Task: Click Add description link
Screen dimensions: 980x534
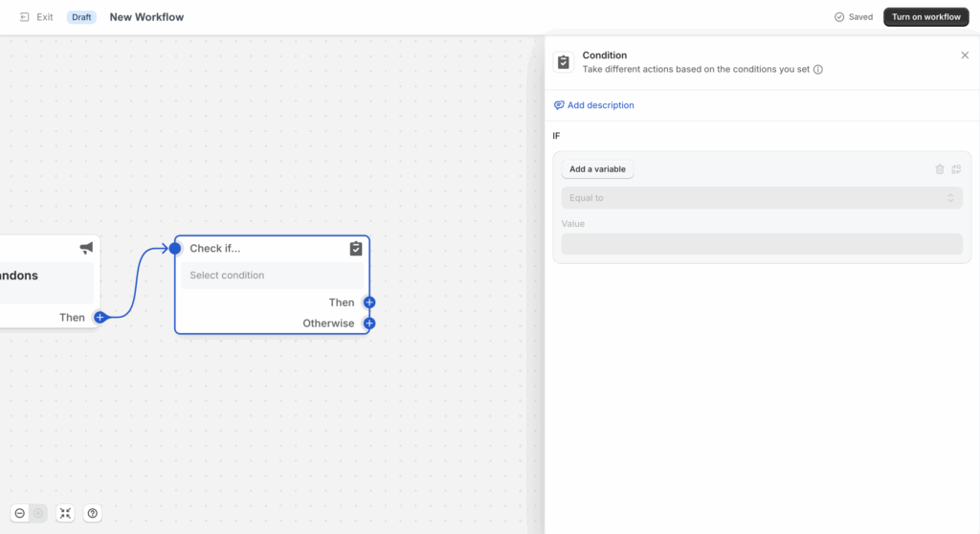Action: 593,105
